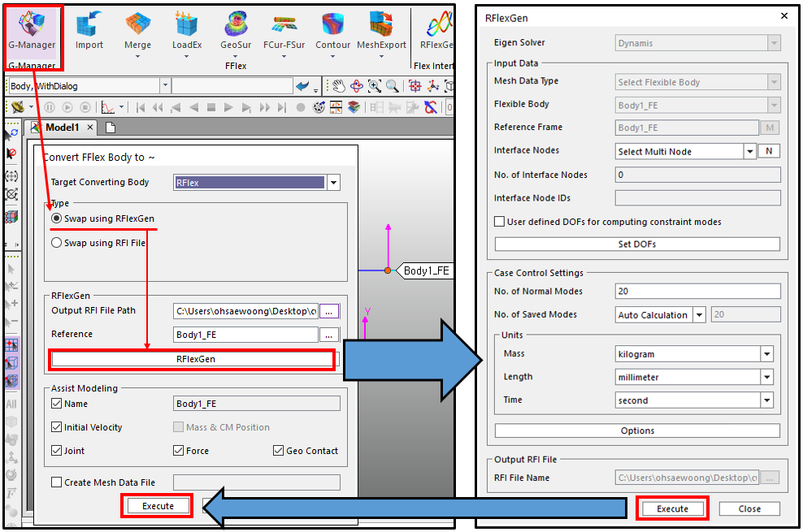This screenshot has width=803, height=532.
Task: Click the MeshExport icon
Action: [381, 28]
